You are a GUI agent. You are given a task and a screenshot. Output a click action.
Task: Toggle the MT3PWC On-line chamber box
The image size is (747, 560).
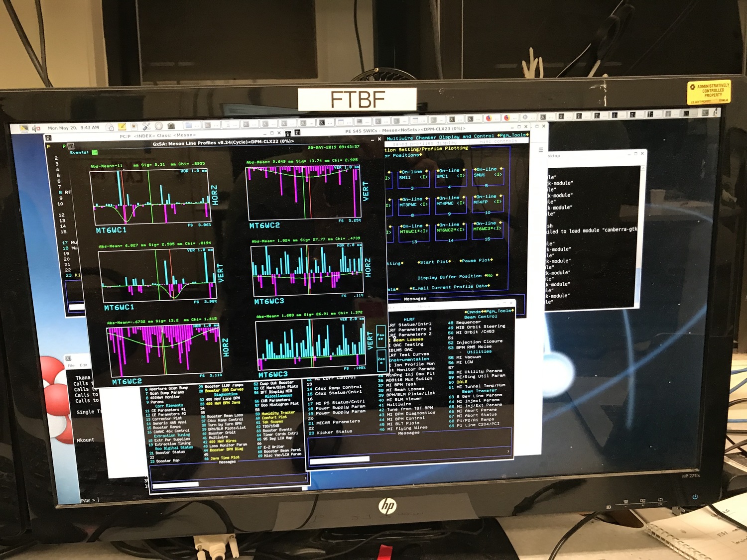coord(413,206)
